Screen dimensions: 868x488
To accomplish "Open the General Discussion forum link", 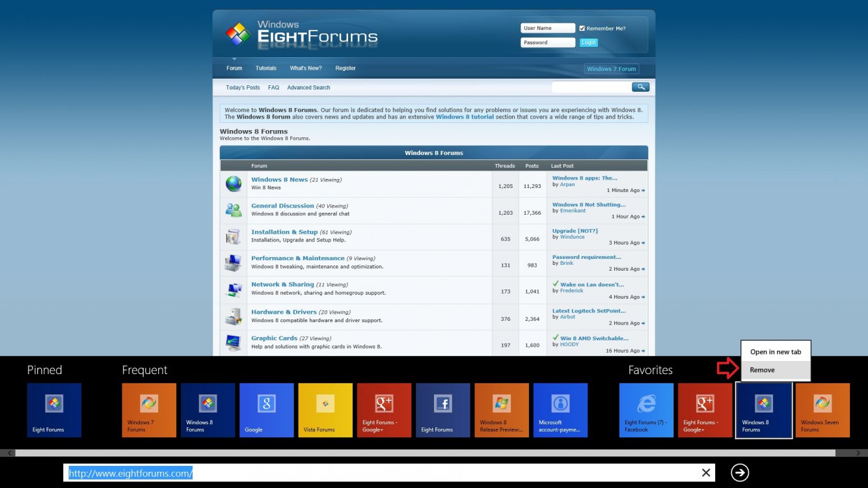I will [282, 206].
